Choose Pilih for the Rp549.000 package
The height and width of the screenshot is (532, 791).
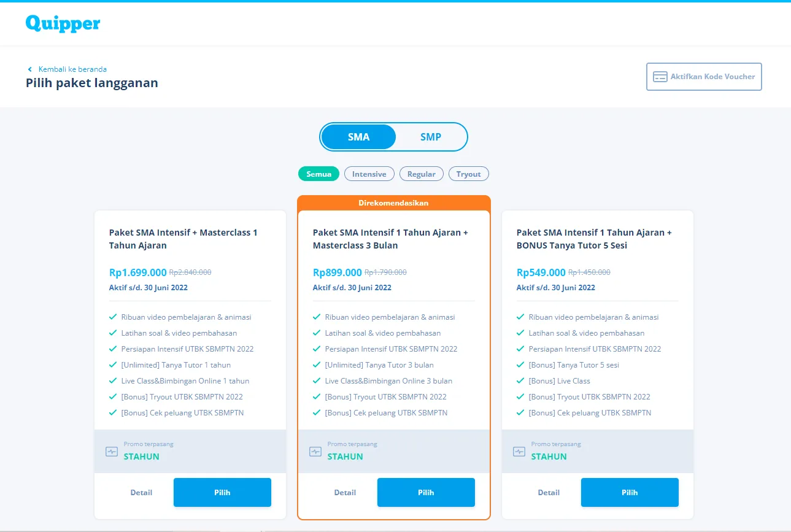click(x=630, y=492)
